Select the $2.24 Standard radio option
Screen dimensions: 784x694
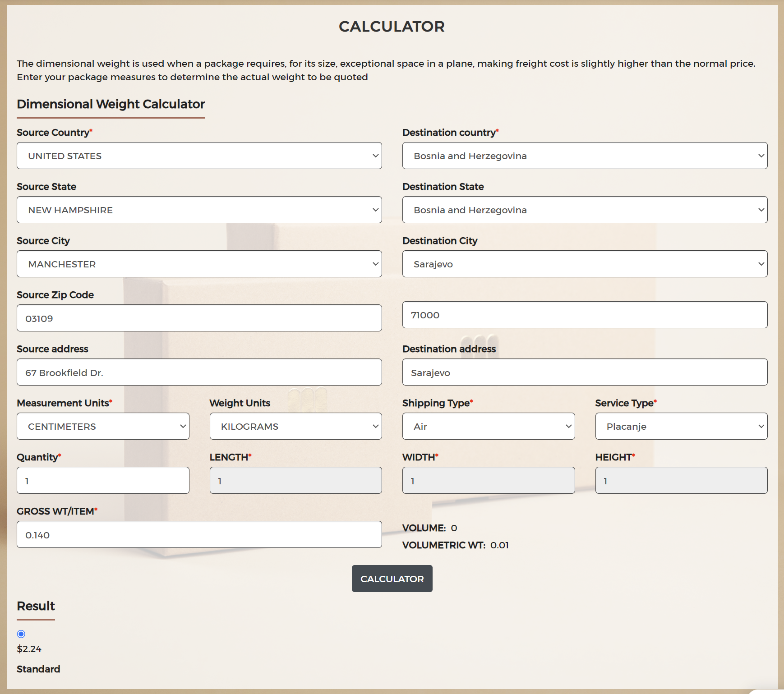click(21, 634)
